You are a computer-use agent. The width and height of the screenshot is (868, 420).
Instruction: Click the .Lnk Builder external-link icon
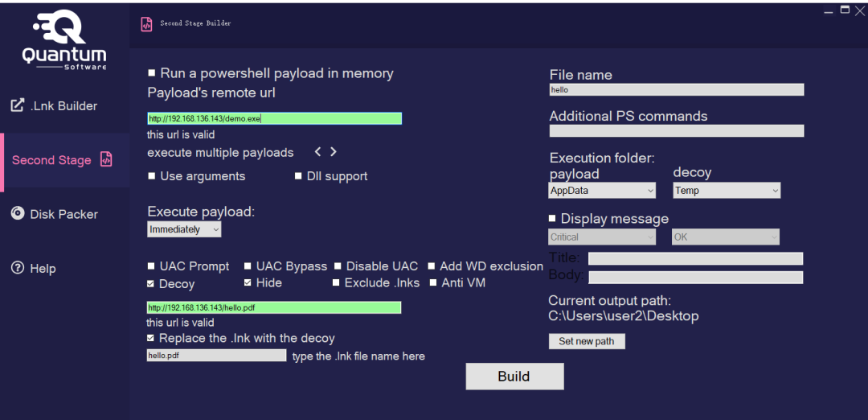point(17,105)
